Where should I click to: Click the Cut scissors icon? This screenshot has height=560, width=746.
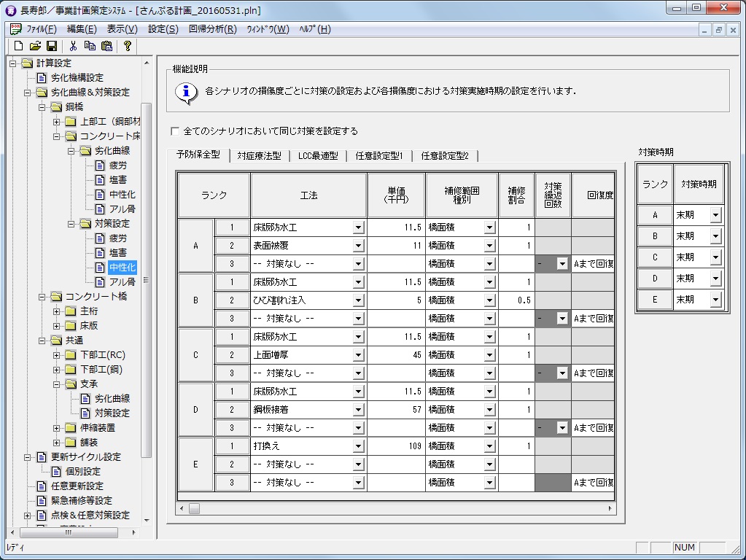(74, 46)
